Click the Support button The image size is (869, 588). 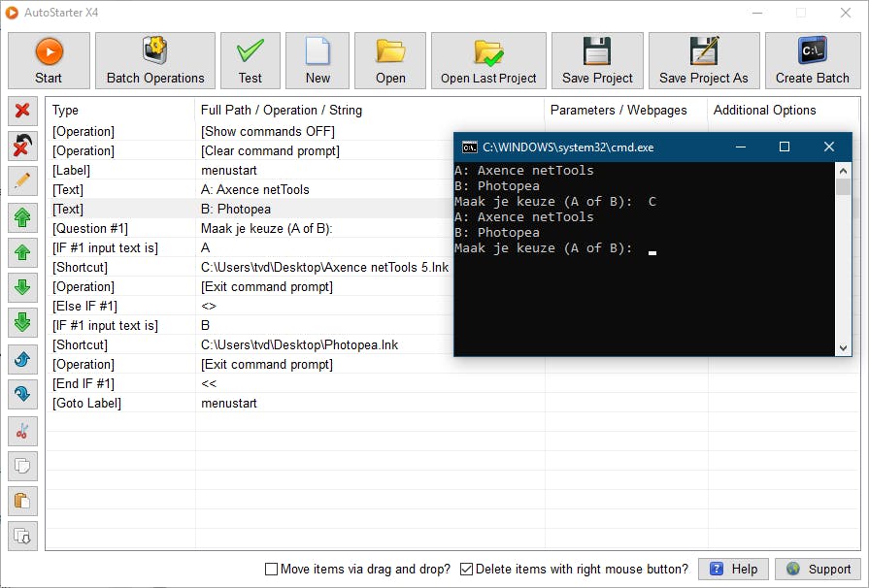click(818, 570)
